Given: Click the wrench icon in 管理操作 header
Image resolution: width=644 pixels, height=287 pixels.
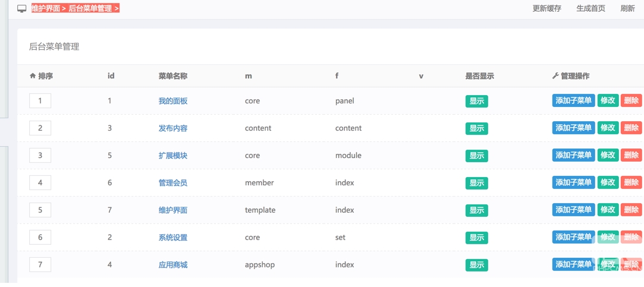Looking at the screenshot, I should coord(555,76).
